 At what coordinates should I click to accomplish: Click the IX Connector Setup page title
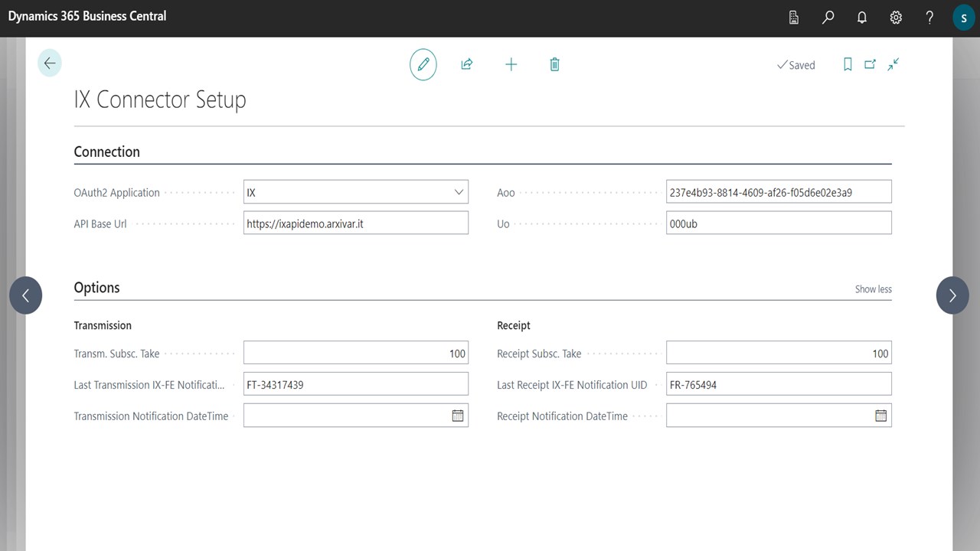click(160, 100)
